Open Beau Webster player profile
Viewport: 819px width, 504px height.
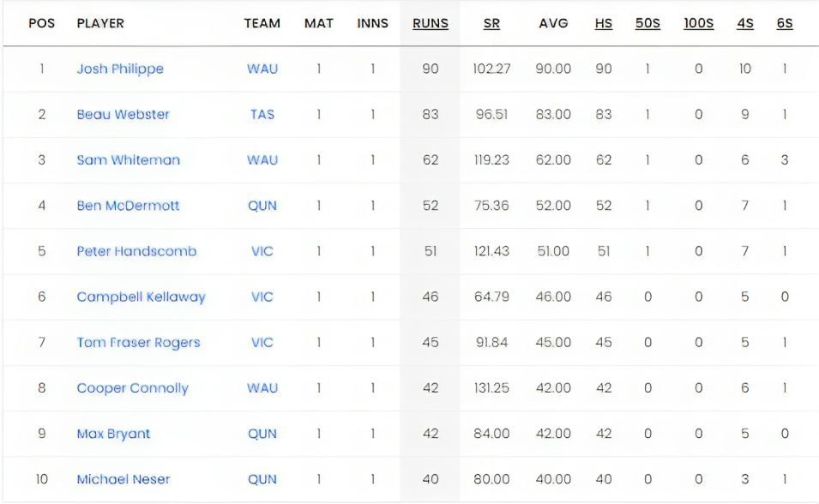click(123, 114)
